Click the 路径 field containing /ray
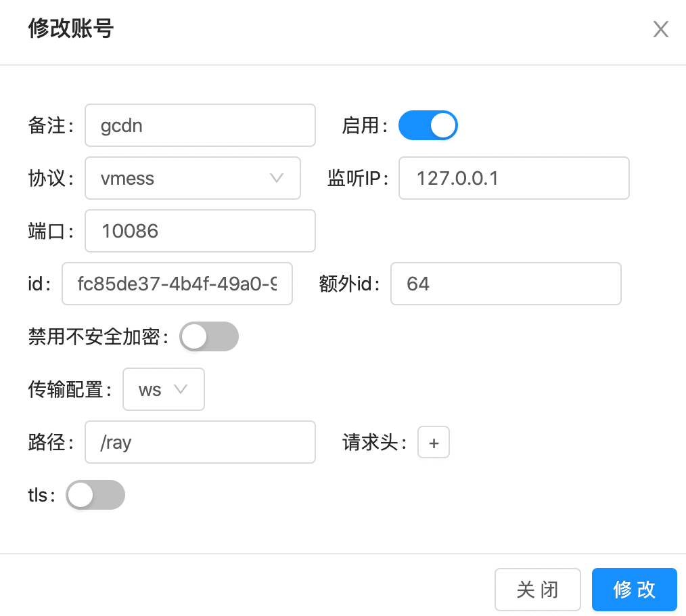Image resolution: width=686 pixels, height=616 pixels. pos(200,442)
